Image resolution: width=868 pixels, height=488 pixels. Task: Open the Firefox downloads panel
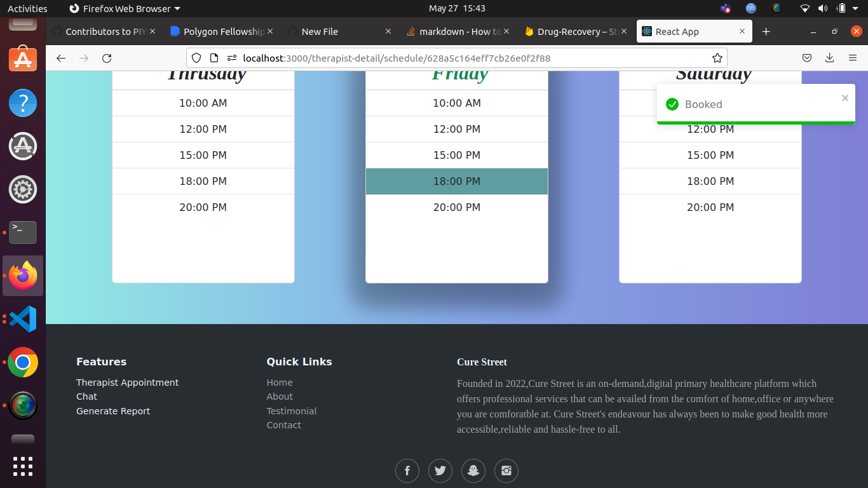coord(830,58)
